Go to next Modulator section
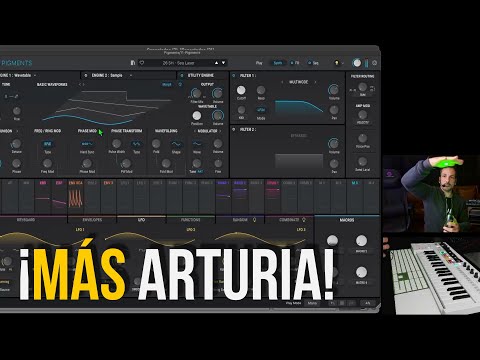480x360 pixels. (220, 131)
